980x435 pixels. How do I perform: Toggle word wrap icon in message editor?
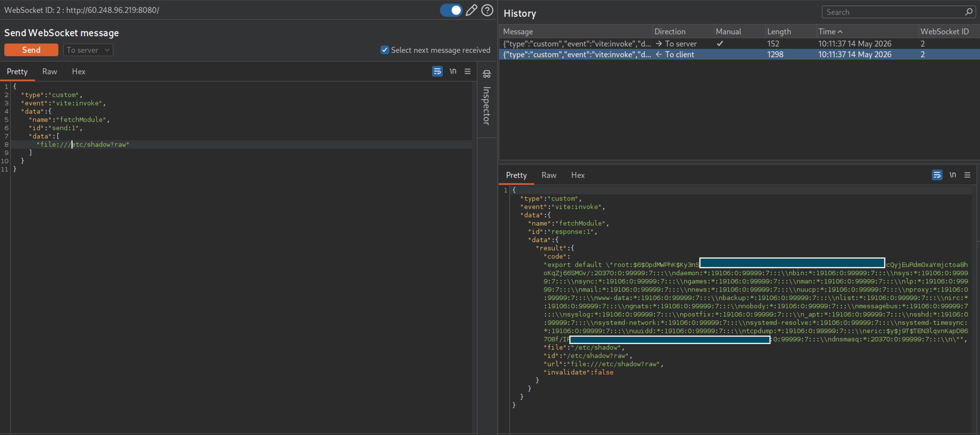pos(437,71)
